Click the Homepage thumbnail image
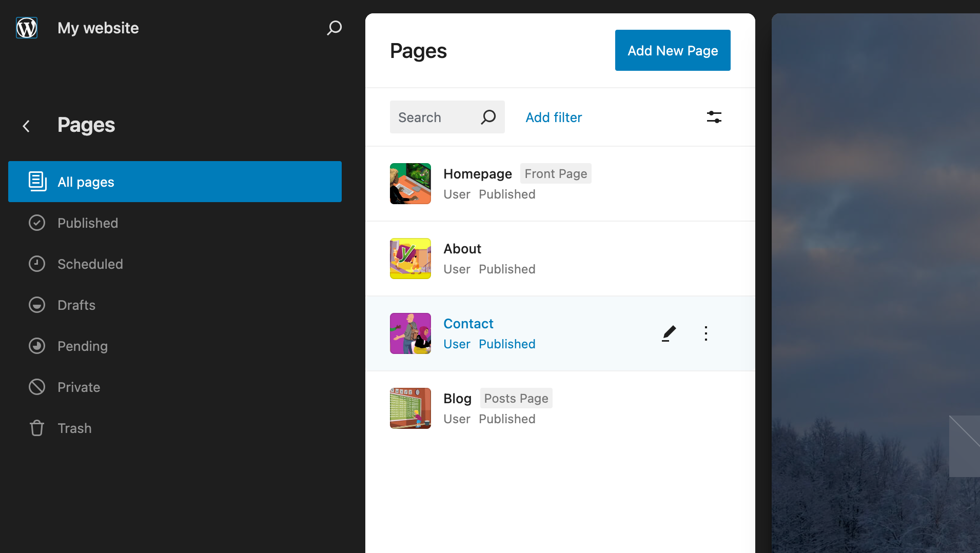 410,184
